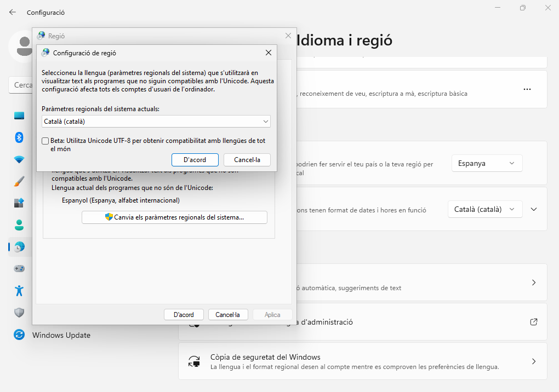The image size is (559, 392).
Task: Select the Gaming controller icon in sidebar
Action: [19, 269]
